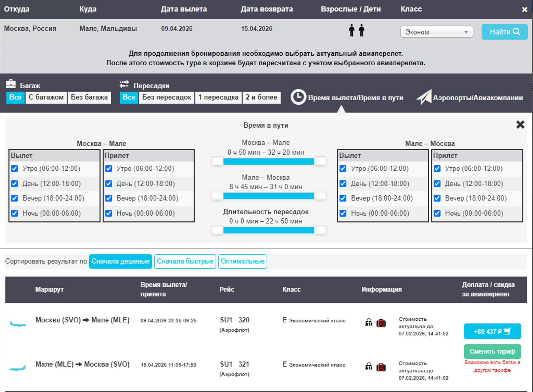Click the paper plane airports/airlines icon
Viewport: 533px width, 392px height.
coord(424,97)
